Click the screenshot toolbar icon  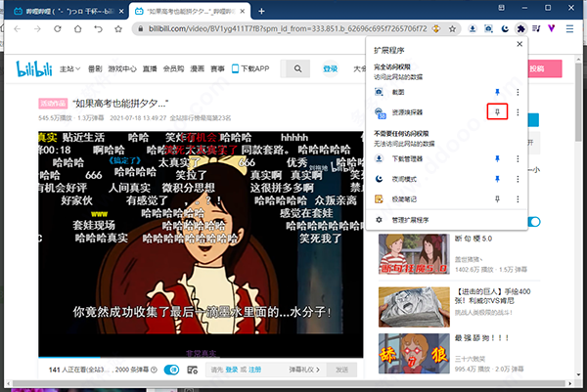(488, 28)
